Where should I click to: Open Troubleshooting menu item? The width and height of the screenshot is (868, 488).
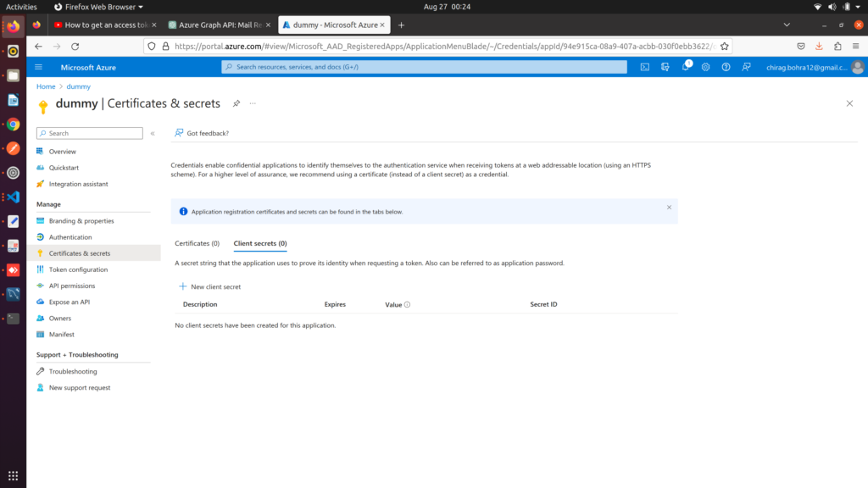(x=73, y=371)
